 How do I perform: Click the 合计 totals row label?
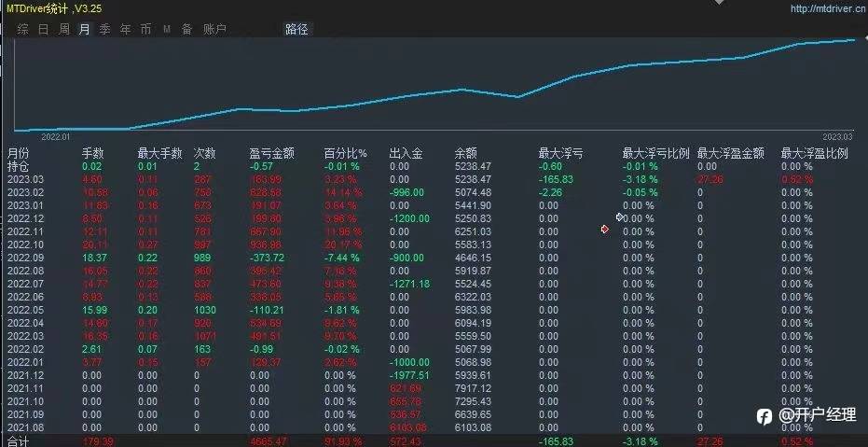(x=18, y=441)
